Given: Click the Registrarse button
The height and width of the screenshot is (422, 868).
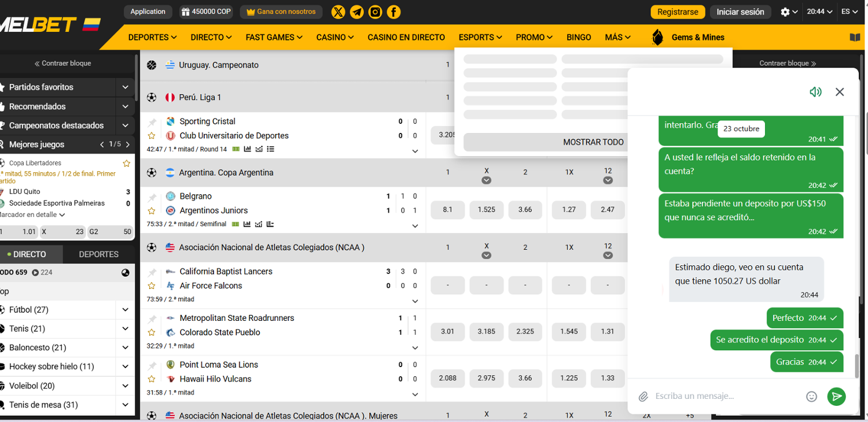Looking at the screenshot, I should [x=678, y=12].
